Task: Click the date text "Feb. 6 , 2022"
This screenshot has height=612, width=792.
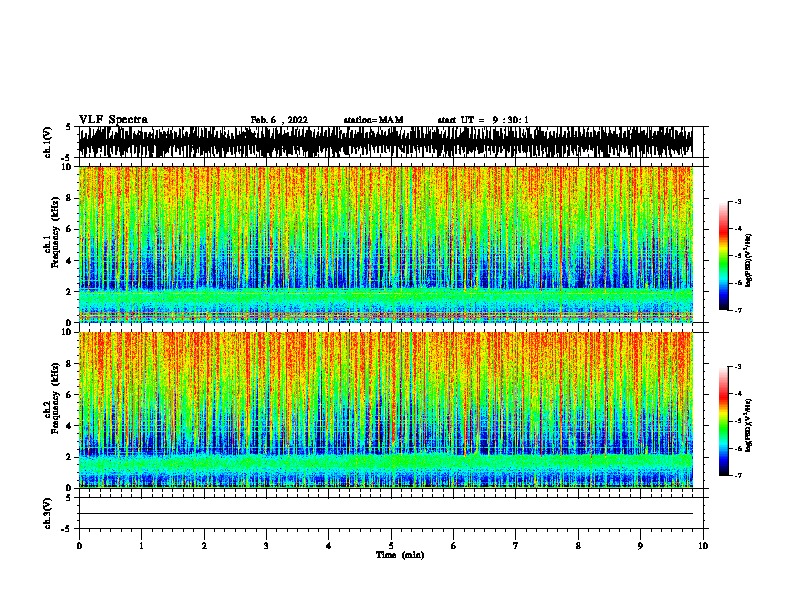Action: coord(279,120)
